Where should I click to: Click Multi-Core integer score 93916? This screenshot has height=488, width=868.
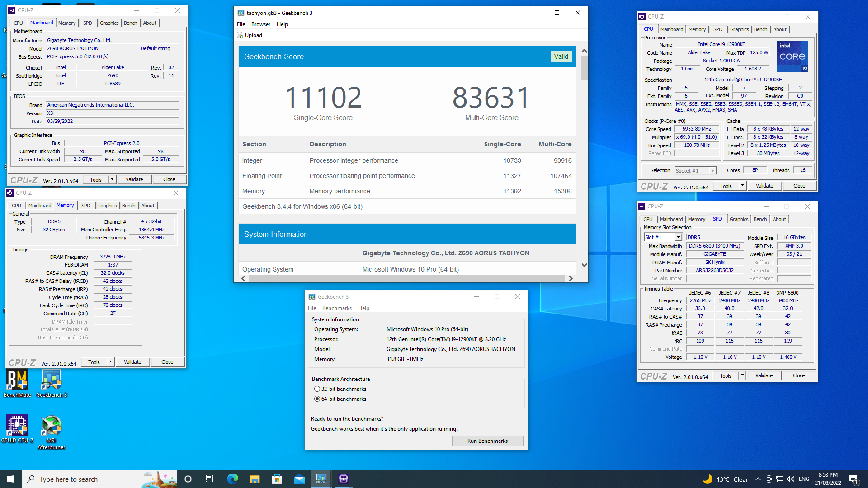tap(562, 160)
